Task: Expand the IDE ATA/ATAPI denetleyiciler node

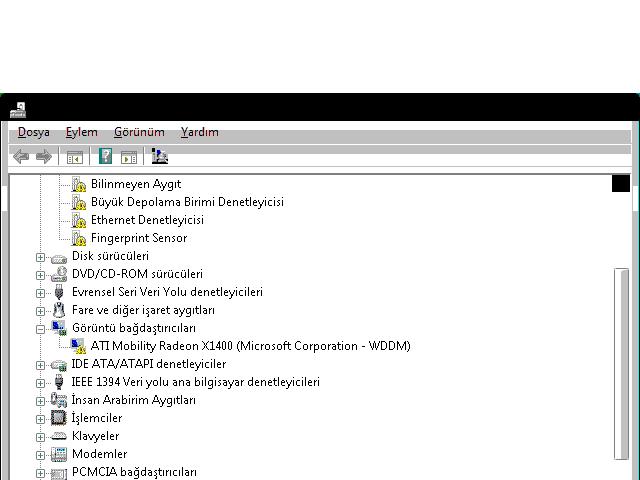Action: tap(40, 365)
